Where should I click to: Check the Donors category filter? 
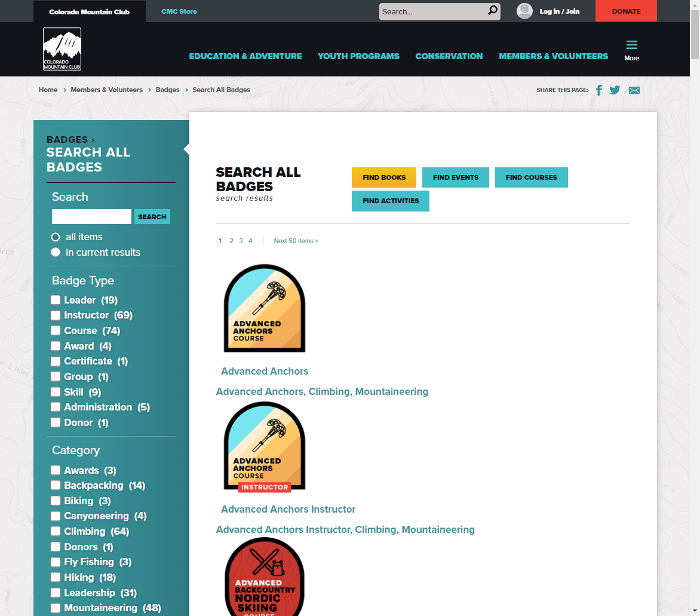pos(56,547)
